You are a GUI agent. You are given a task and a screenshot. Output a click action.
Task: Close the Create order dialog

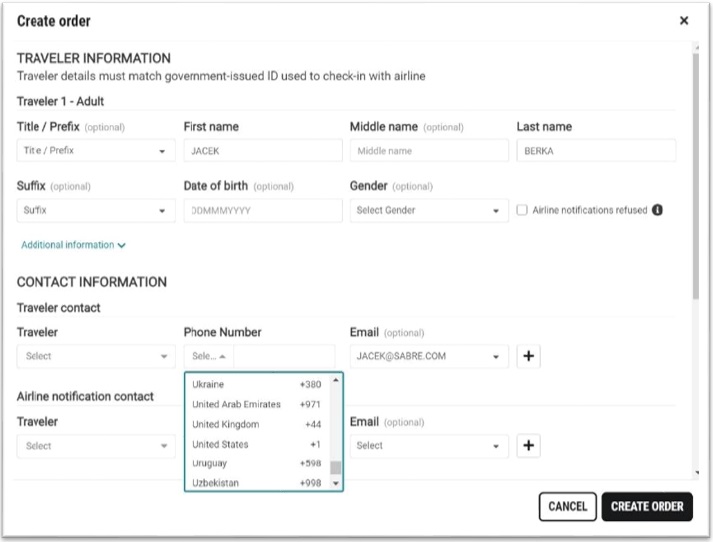683,20
